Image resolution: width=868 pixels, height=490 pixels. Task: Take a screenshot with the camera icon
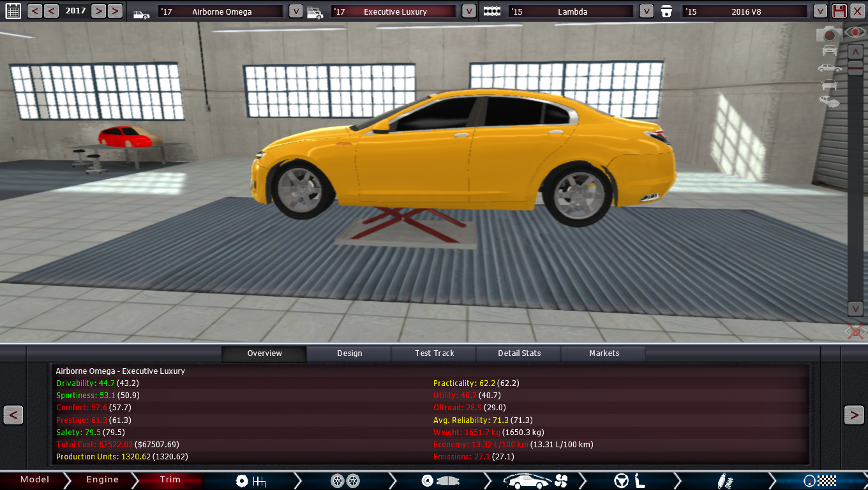[x=829, y=34]
